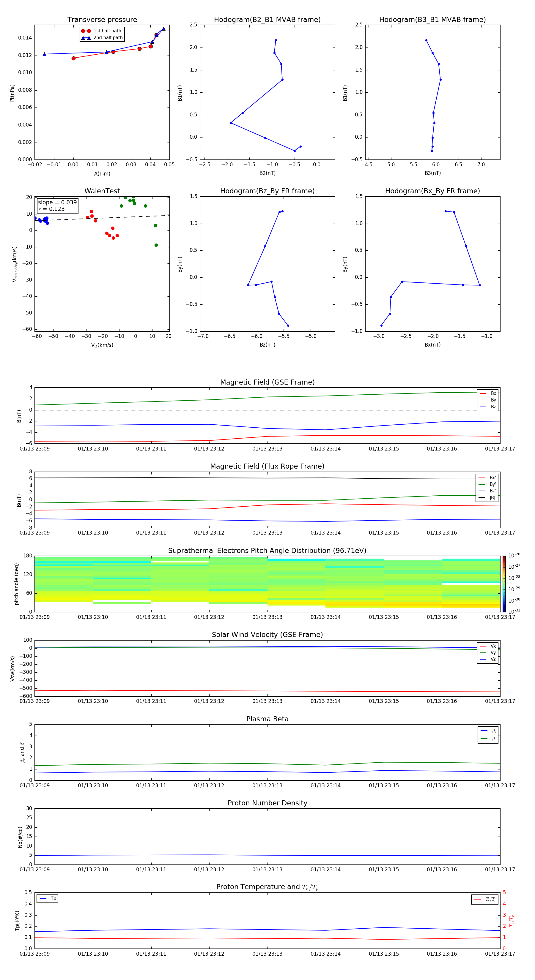Click the "A(T·m)" x-axis label
The width and height of the screenshot is (535, 980).
(x=102, y=174)
